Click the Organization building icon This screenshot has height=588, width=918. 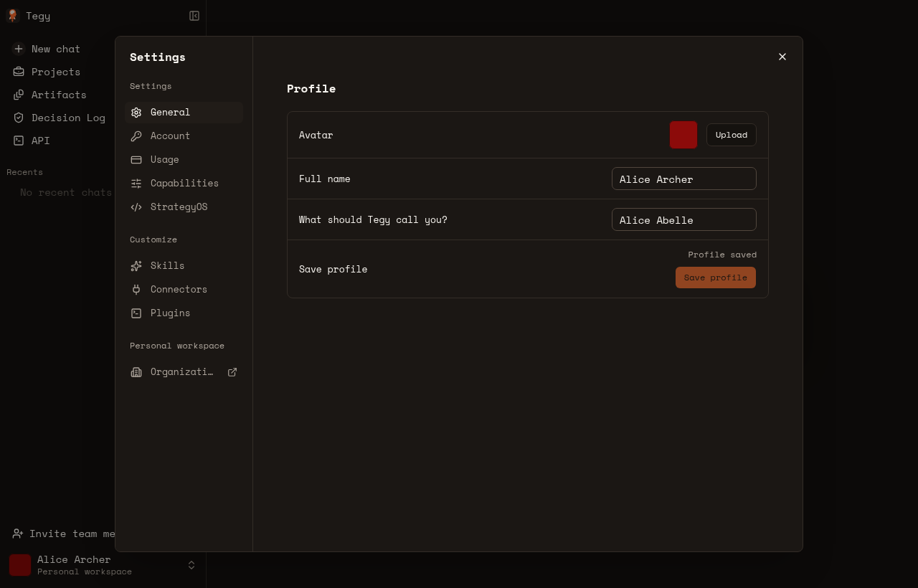coord(136,372)
